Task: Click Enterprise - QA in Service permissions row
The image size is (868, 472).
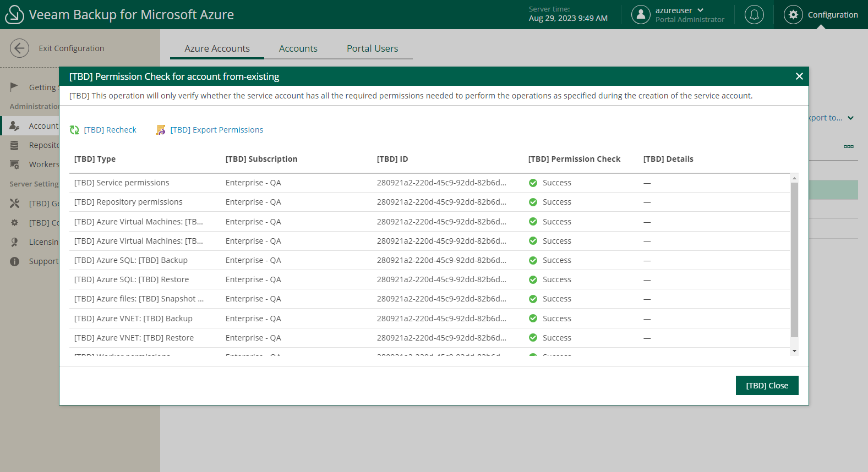Action: 253,183
